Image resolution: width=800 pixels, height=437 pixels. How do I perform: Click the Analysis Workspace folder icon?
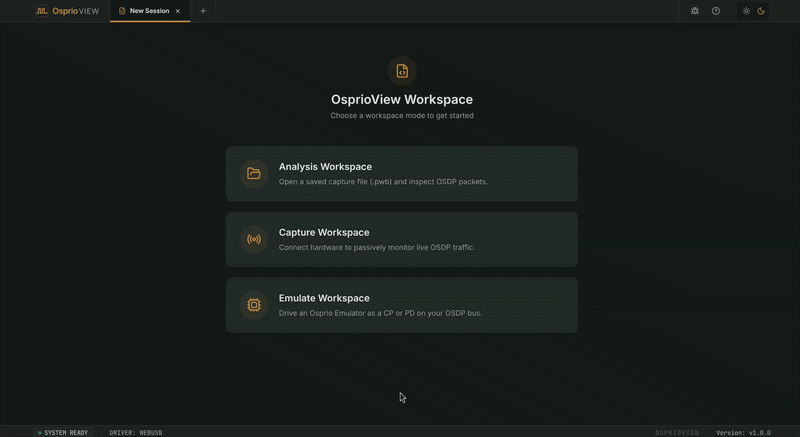[254, 174]
